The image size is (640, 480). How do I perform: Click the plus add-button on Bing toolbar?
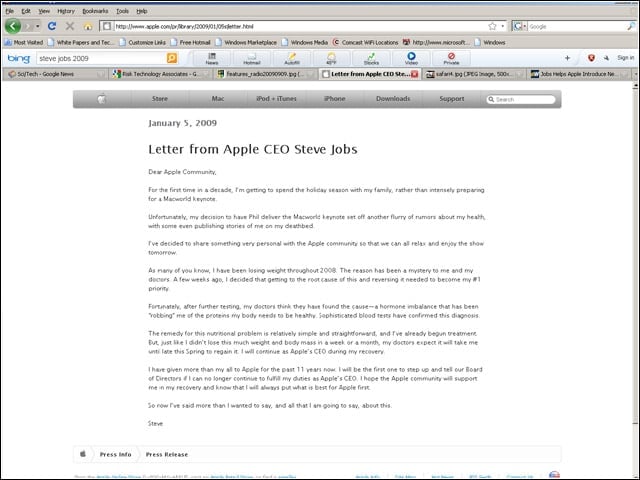567,58
